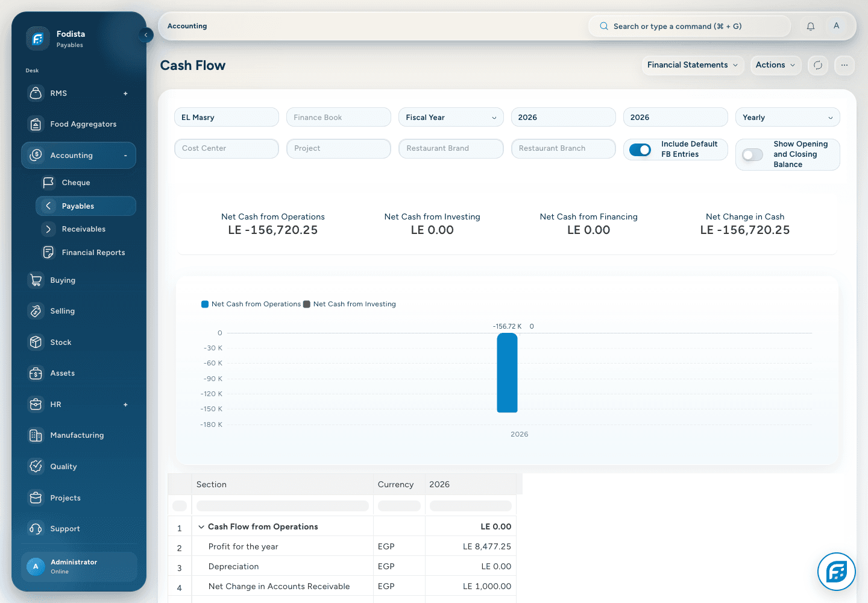The image size is (868, 603).
Task: Click the Accounting breadcrumb
Action: click(x=187, y=26)
